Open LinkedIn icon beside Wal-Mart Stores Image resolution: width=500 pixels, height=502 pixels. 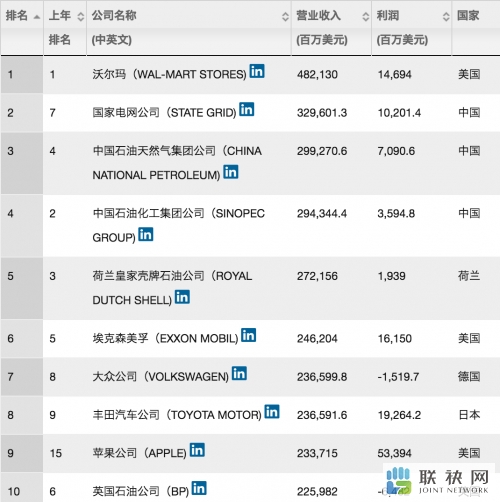[257, 71]
